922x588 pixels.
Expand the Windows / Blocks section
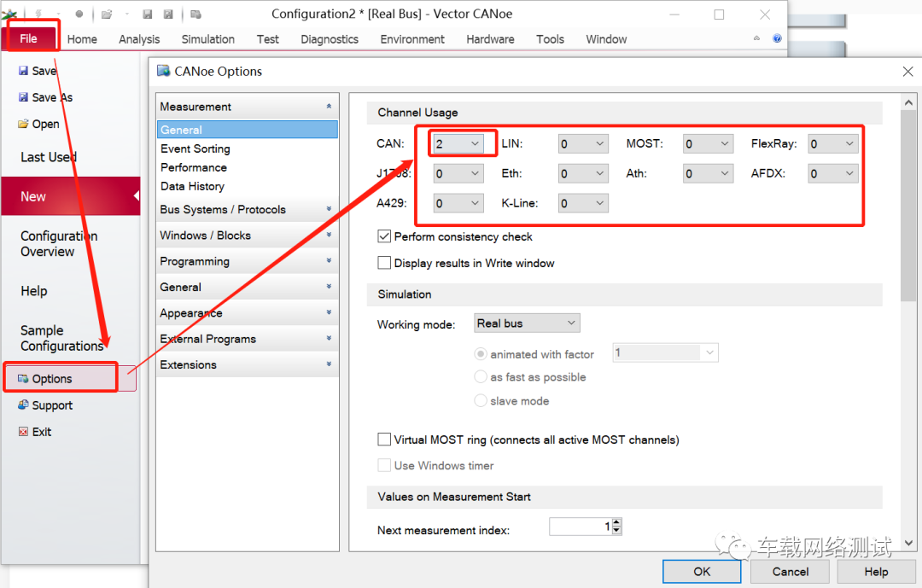248,236
